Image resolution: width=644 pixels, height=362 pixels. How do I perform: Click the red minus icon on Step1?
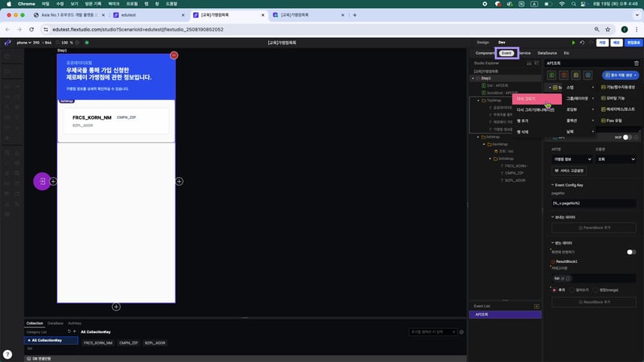[174, 56]
